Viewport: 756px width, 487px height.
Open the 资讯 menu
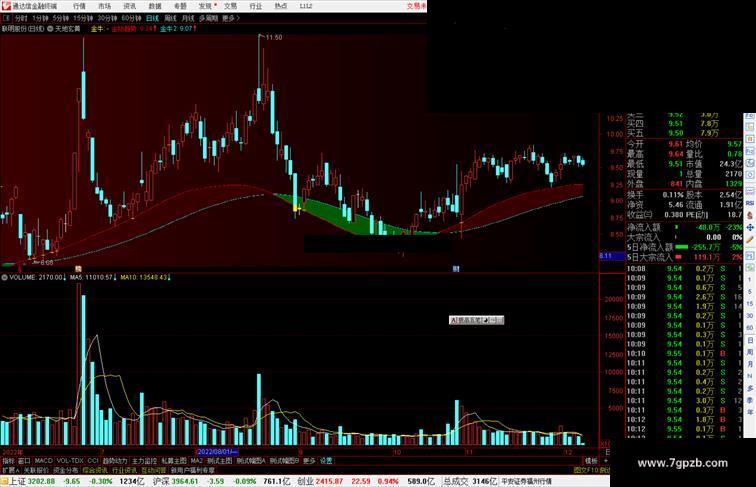(x=130, y=6)
